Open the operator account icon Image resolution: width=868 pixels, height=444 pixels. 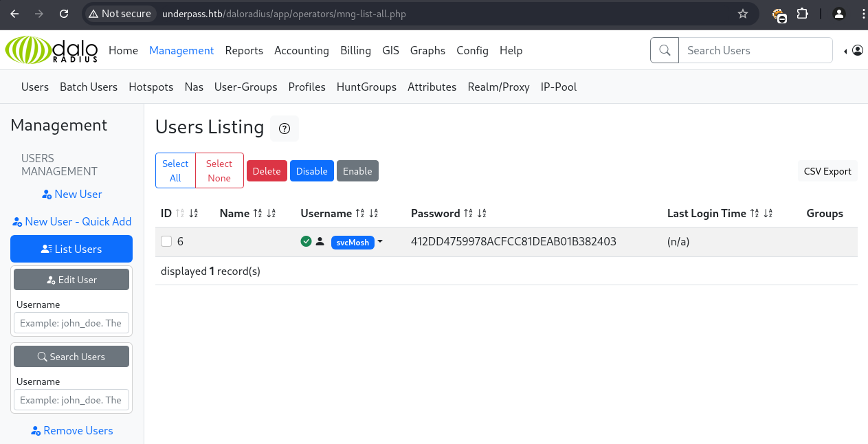(x=857, y=50)
